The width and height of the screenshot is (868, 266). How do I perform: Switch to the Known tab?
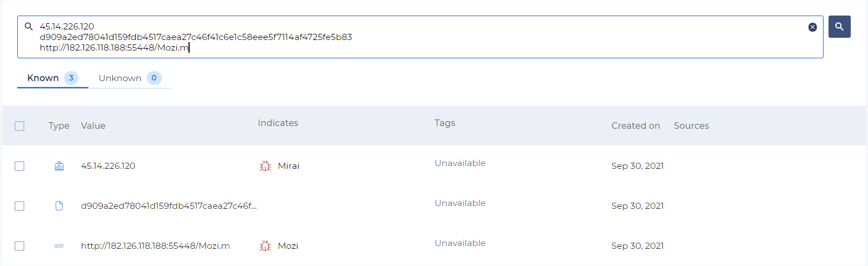pyautogui.click(x=43, y=78)
